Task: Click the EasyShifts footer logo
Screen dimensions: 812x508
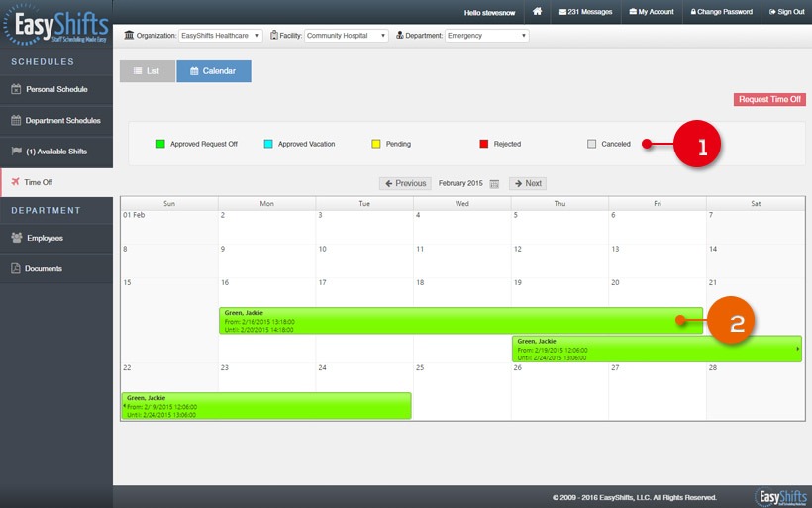Action: coord(781,497)
